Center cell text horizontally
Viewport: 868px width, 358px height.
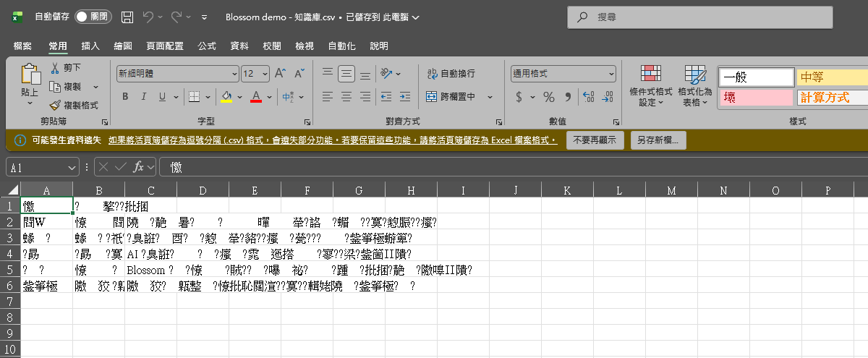point(346,96)
